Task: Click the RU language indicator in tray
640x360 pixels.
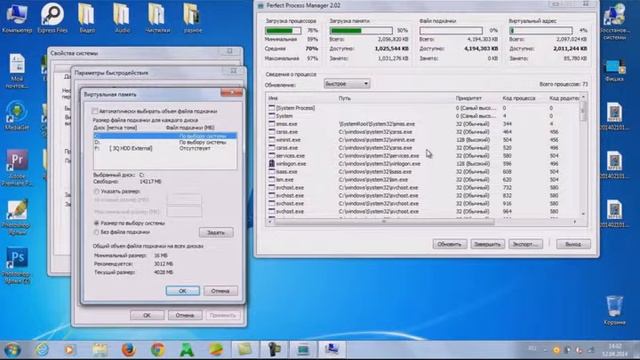Action: click(x=532, y=349)
